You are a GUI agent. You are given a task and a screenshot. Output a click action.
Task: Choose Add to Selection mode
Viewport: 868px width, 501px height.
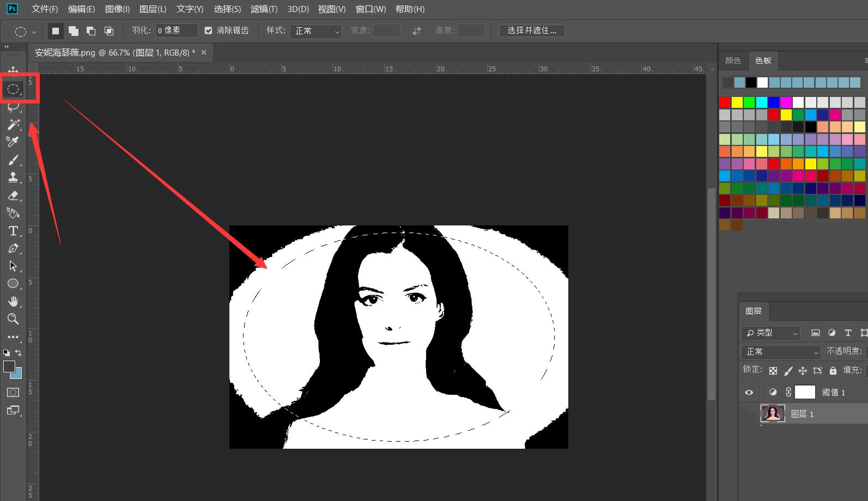tap(73, 31)
